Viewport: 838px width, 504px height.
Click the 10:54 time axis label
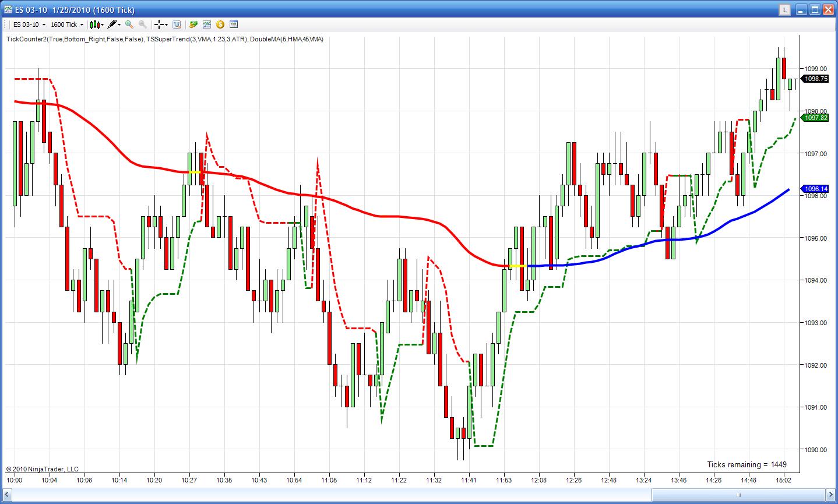294,481
